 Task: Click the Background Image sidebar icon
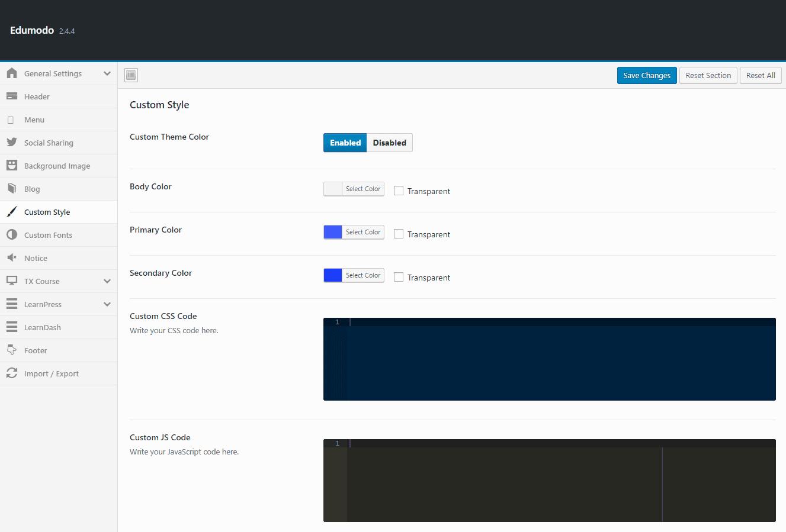12,166
